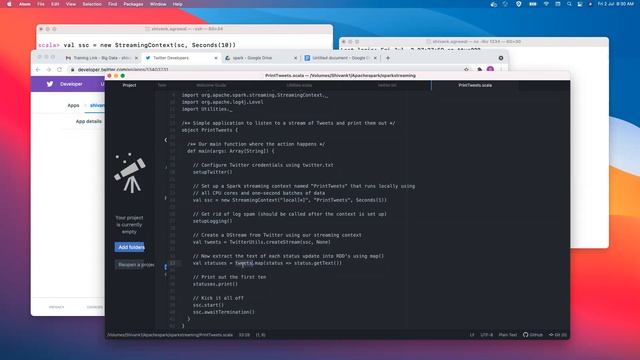Screen dimensions: 640x360
Task: Click the object PrintTweets code line
Action: (209, 130)
